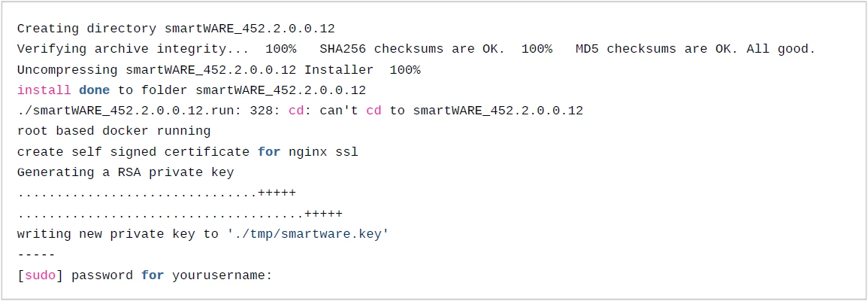Click the pink 'install' keyword
The width and height of the screenshot is (868, 301).
point(44,90)
